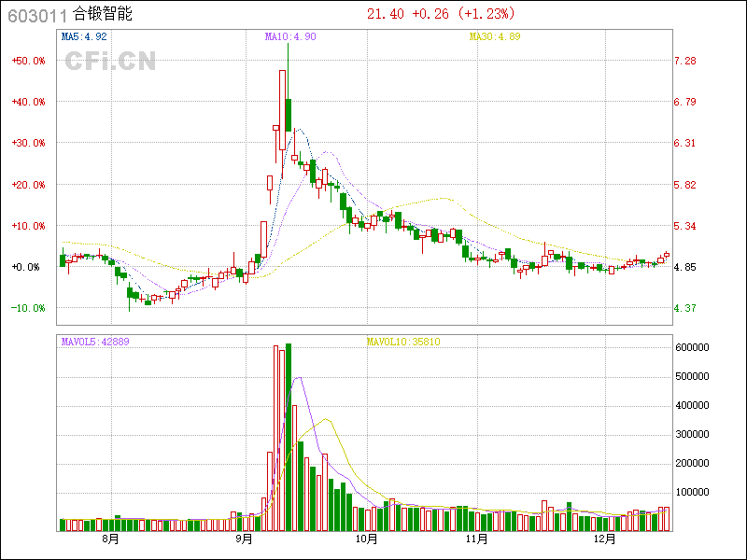
Task: Click the CFi.CN watermark logo
Action: (x=109, y=62)
